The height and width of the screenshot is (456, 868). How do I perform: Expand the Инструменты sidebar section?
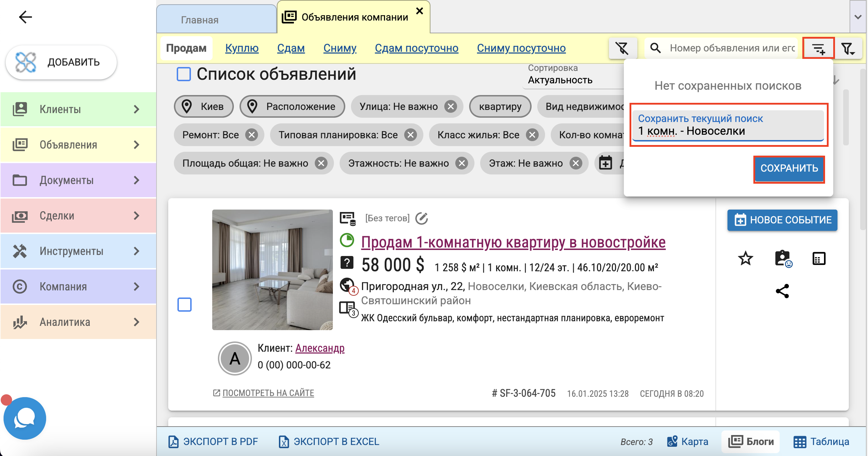pyautogui.click(x=78, y=251)
